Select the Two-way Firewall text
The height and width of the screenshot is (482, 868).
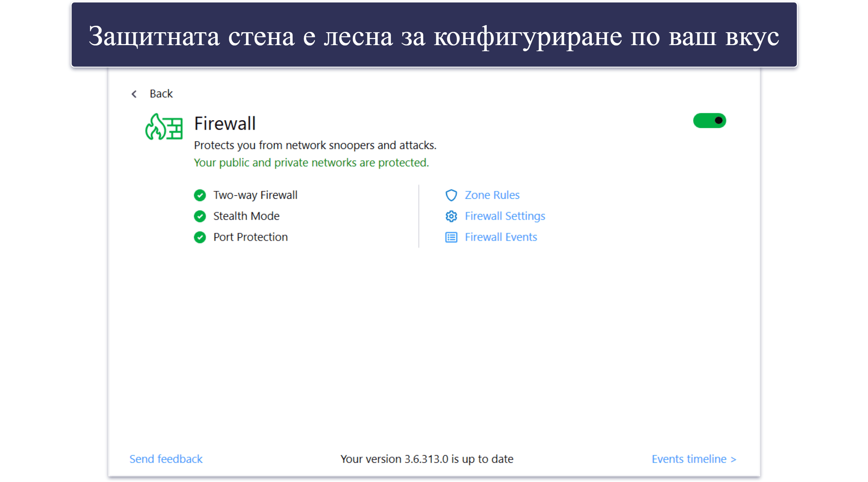(255, 195)
